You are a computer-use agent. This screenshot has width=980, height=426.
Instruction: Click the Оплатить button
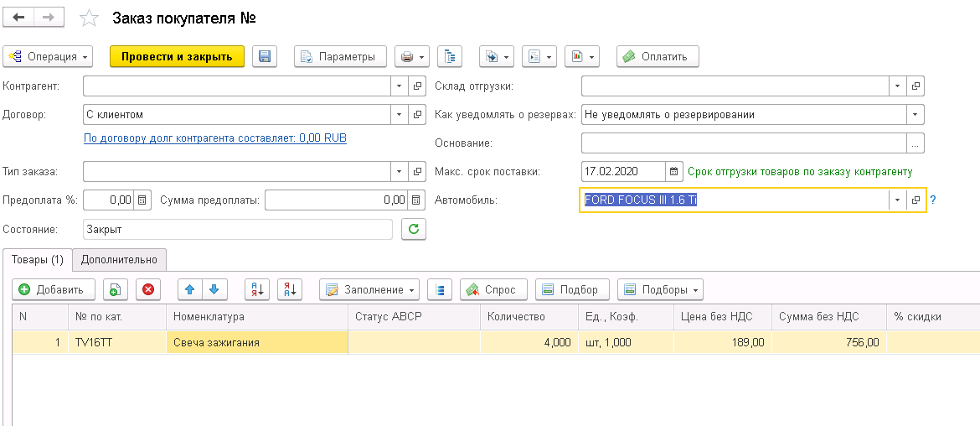pos(658,56)
